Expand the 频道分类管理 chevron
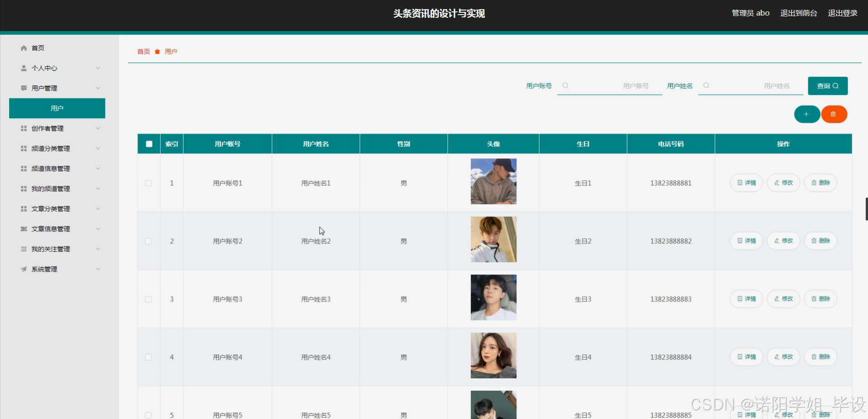 point(98,148)
